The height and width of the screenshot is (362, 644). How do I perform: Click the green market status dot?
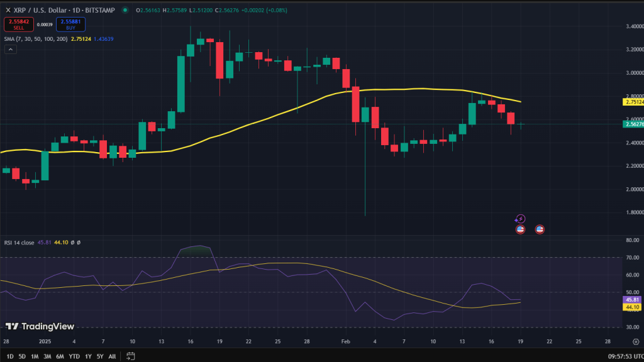click(x=125, y=10)
